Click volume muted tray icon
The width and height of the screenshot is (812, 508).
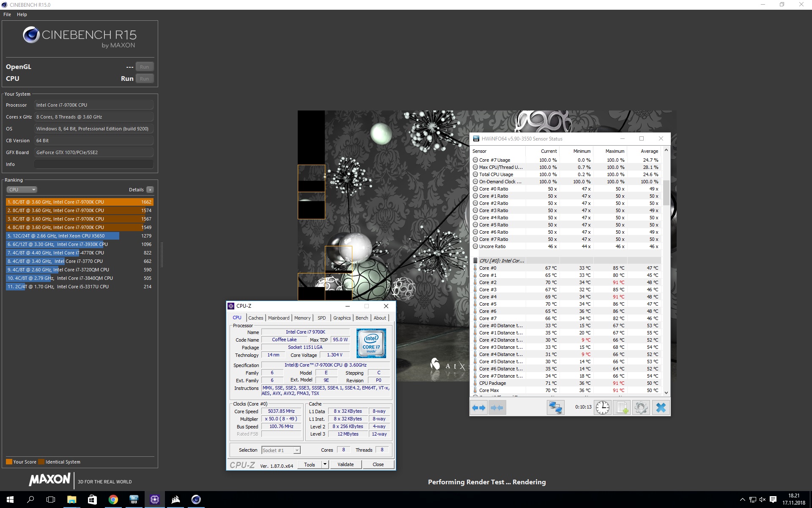763,500
